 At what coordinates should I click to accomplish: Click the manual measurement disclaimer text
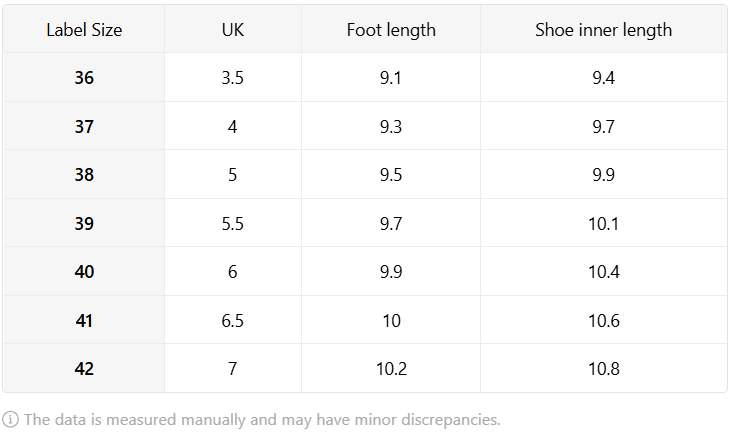pos(262,420)
